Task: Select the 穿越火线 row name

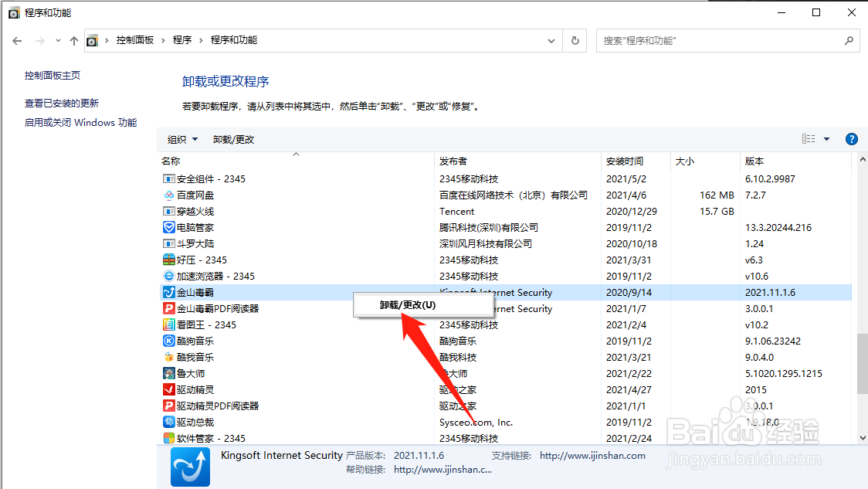Action: 195,211
